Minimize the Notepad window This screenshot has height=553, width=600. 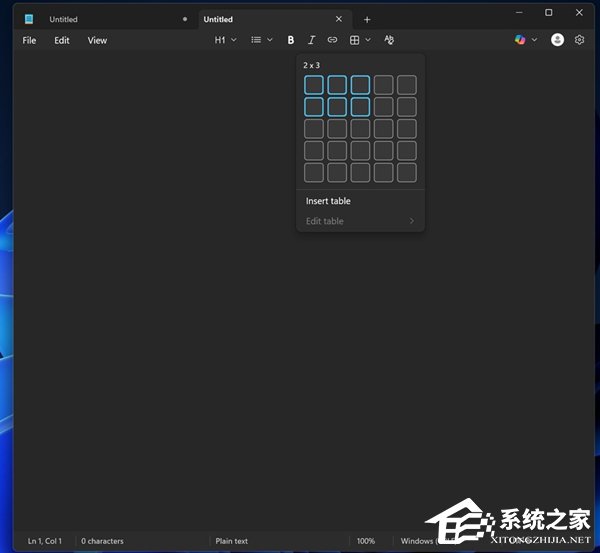519,13
